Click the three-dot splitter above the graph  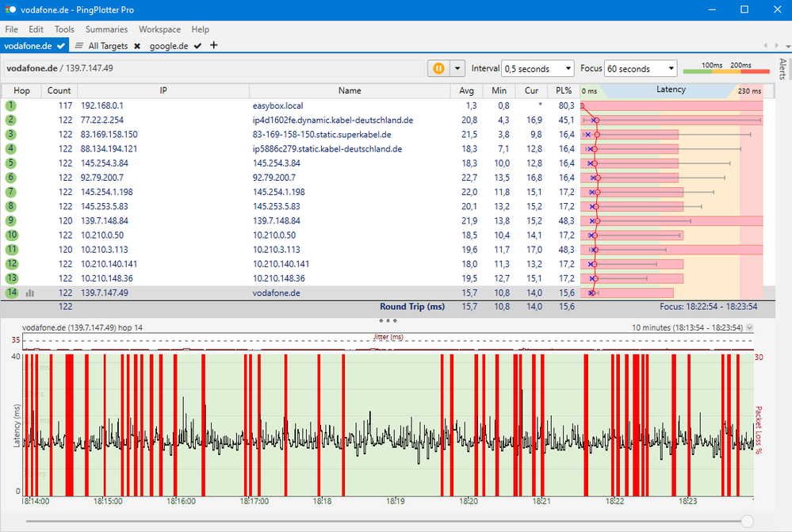(388, 321)
